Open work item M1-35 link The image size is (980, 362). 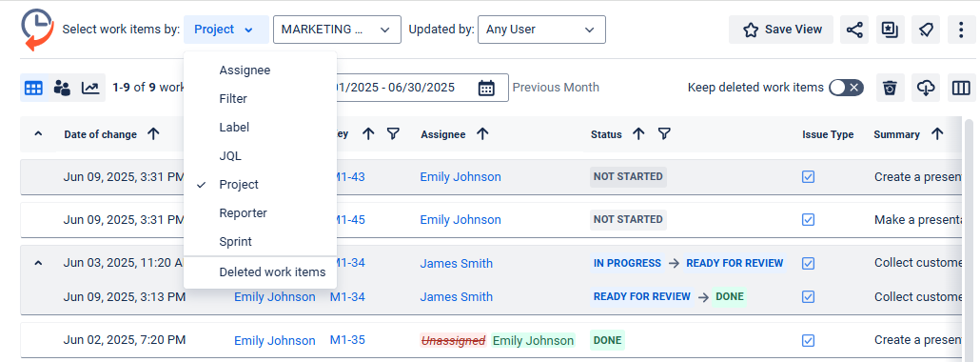point(347,340)
